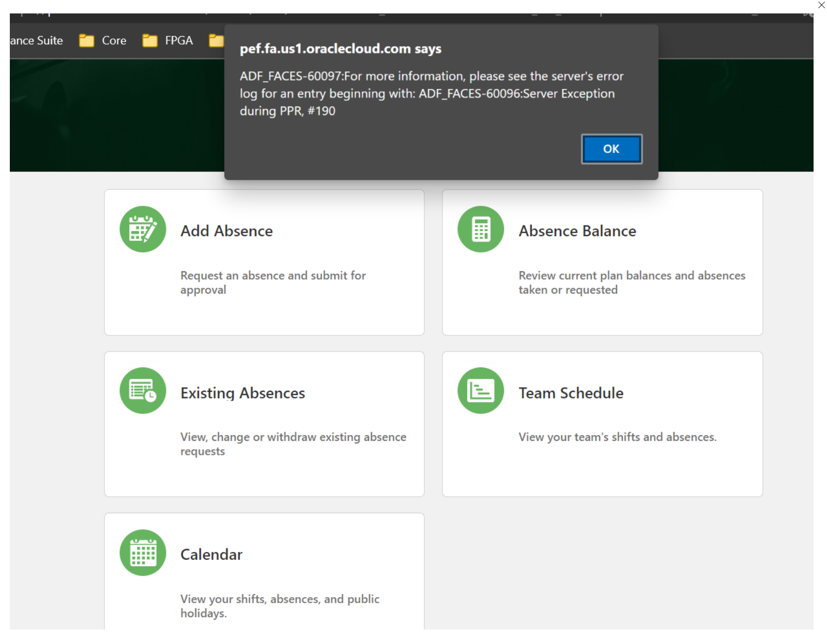Click the Absence Balance calculator icon

480,228
